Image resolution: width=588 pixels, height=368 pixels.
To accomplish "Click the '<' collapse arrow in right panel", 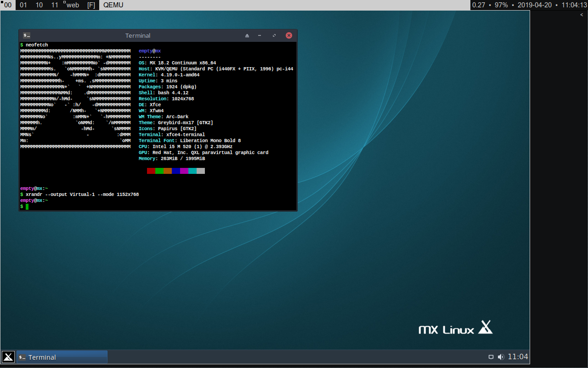I will (x=582, y=15).
